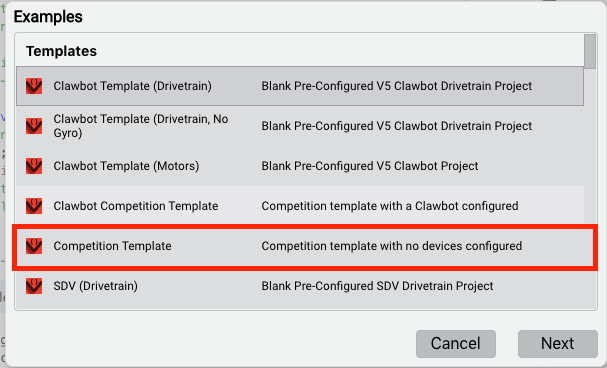
Task: Click the Templates section header
Action: coord(61,51)
